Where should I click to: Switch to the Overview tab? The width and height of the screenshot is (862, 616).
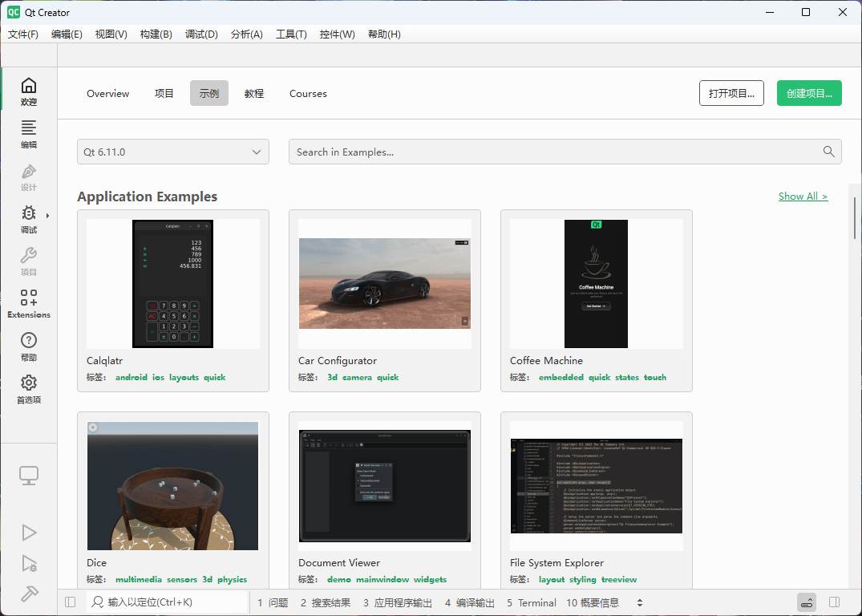[107, 94]
